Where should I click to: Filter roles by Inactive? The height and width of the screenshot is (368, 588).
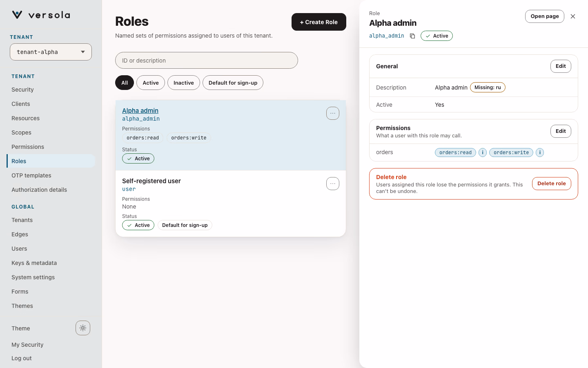[x=184, y=83]
